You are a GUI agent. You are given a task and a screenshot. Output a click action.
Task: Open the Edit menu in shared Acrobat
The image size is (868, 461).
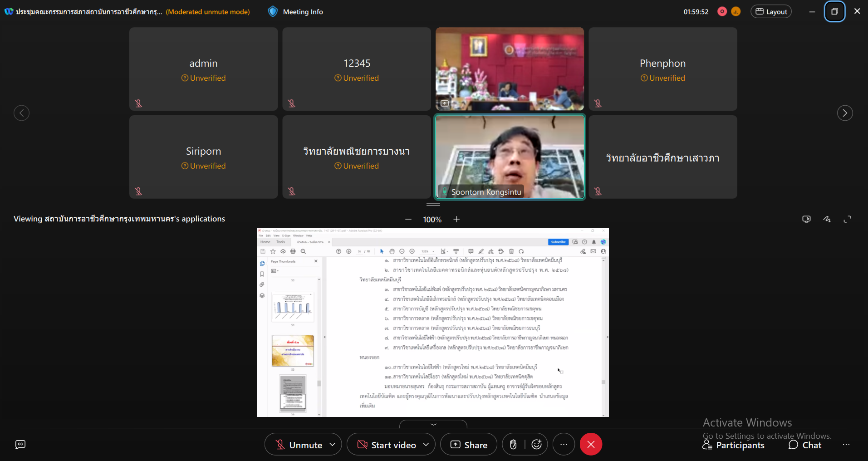pyautogui.click(x=268, y=236)
